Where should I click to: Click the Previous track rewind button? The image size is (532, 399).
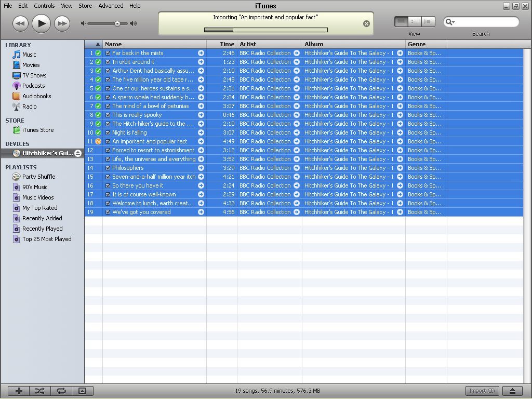[20, 24]
